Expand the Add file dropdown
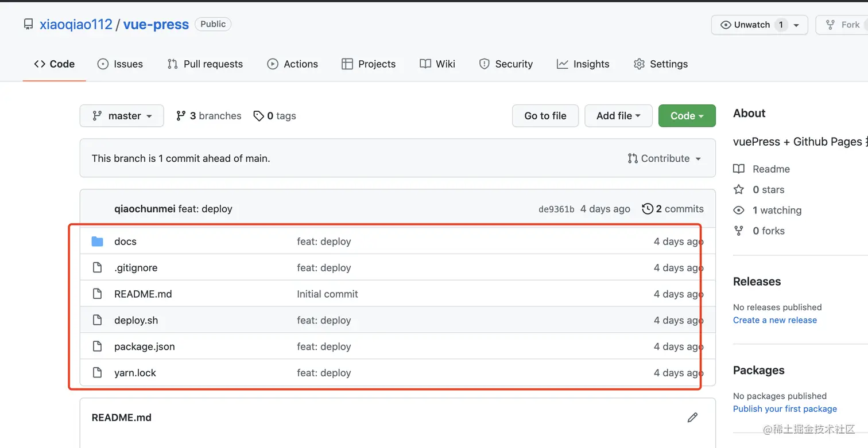 click(618, 116)
